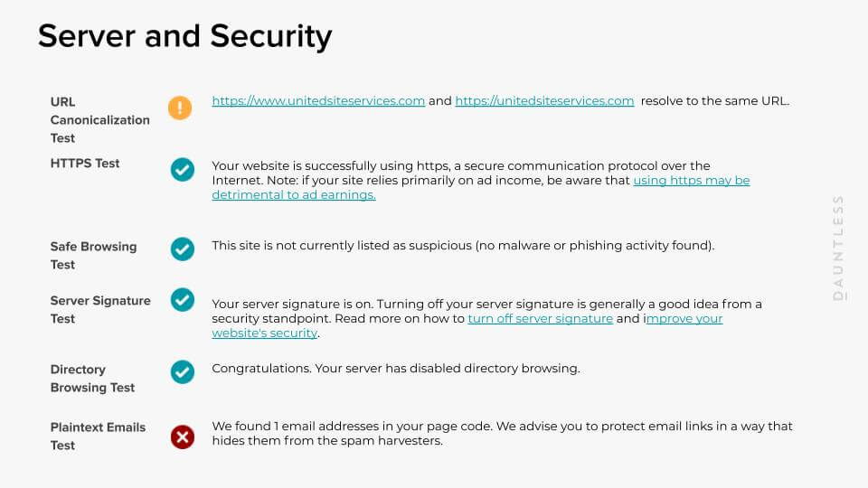Click the HTTPS Test checkmark icon

click(x=183, y=169)
